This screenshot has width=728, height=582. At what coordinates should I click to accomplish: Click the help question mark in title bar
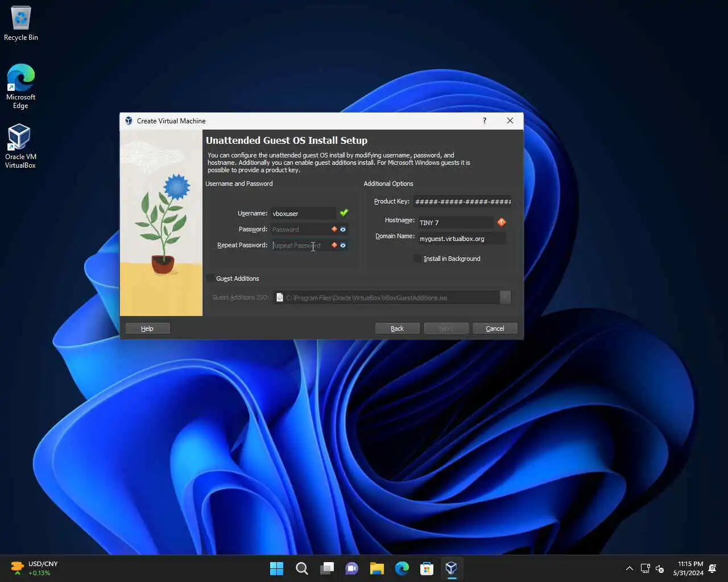[x=485, y=120]
